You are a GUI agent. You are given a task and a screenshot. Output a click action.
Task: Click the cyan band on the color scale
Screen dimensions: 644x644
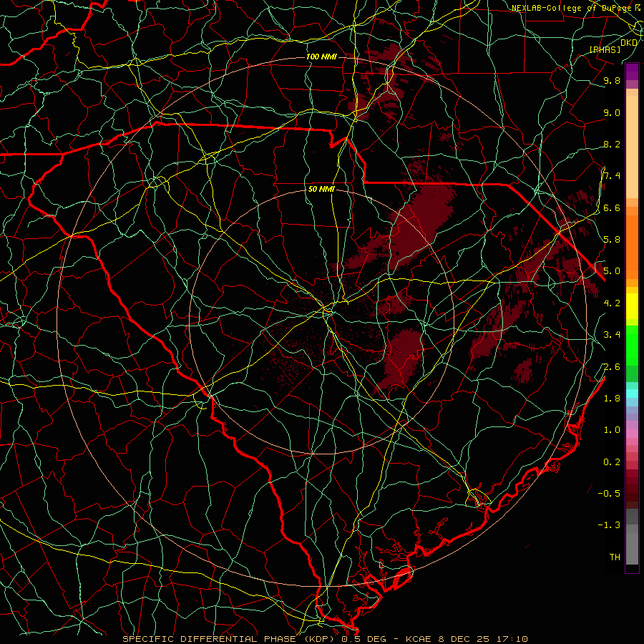[632, 393]
